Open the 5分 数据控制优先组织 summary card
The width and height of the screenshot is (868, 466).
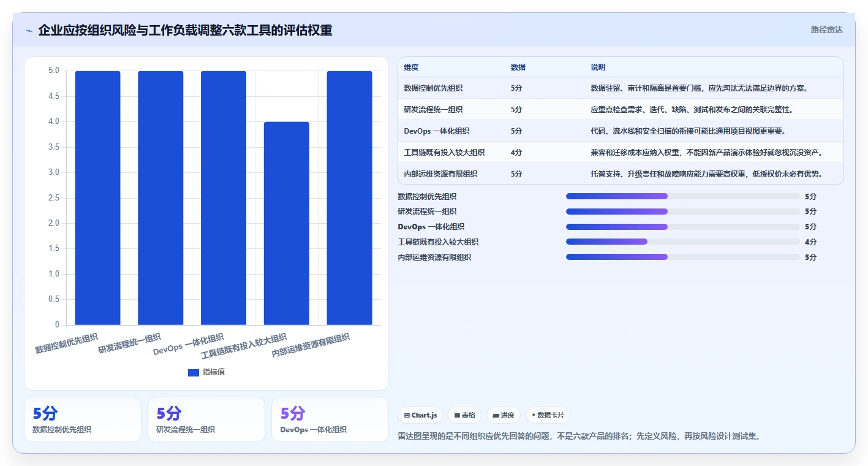coord(83,419)
